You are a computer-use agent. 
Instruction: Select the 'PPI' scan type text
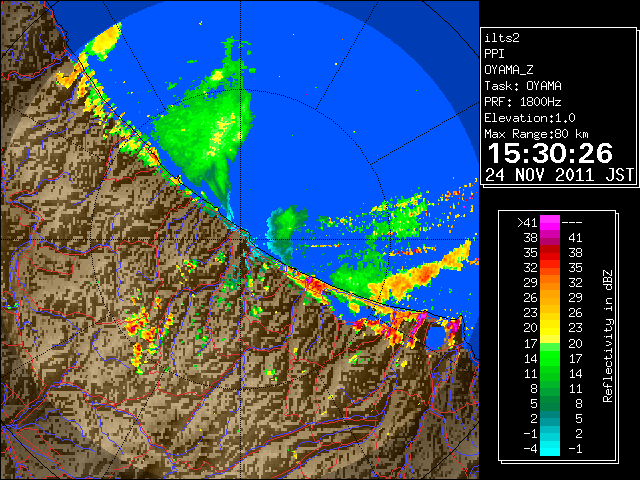point(494,54)
